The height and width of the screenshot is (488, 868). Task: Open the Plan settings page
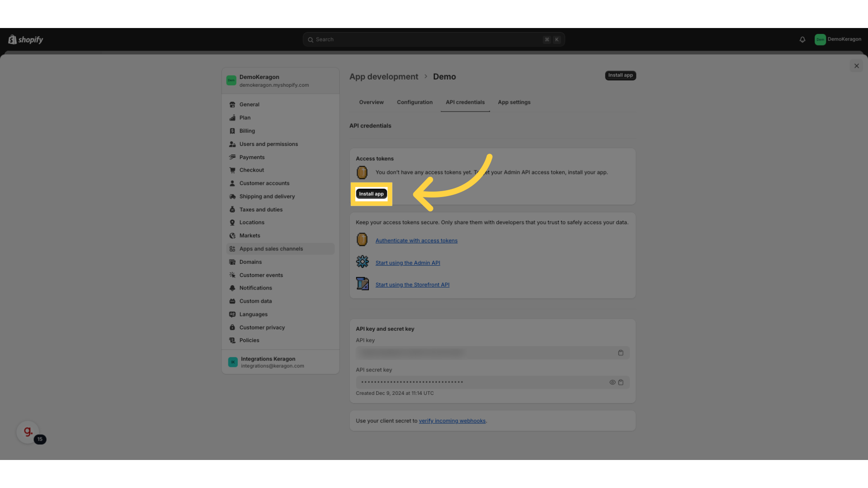pyautogui.click(x=245, y=118)
